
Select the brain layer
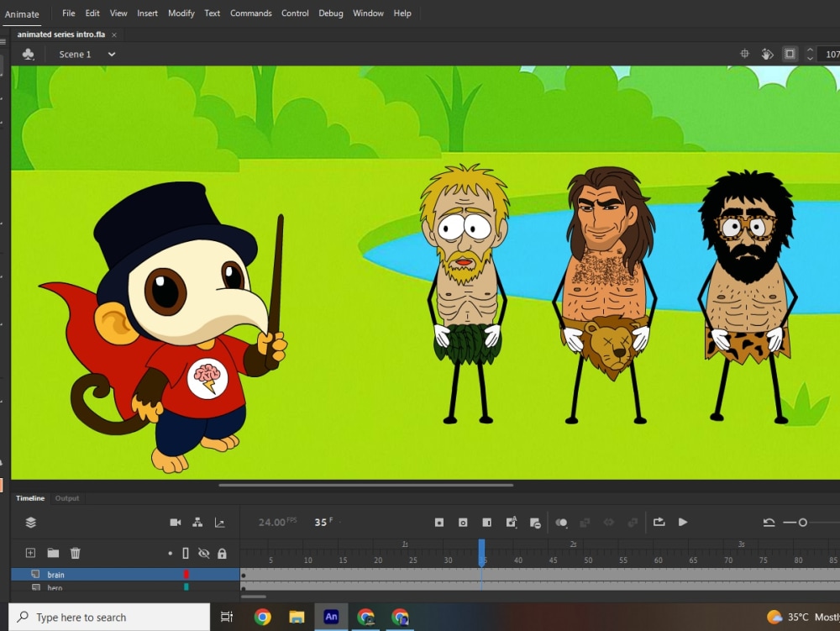tap(125, 574)
